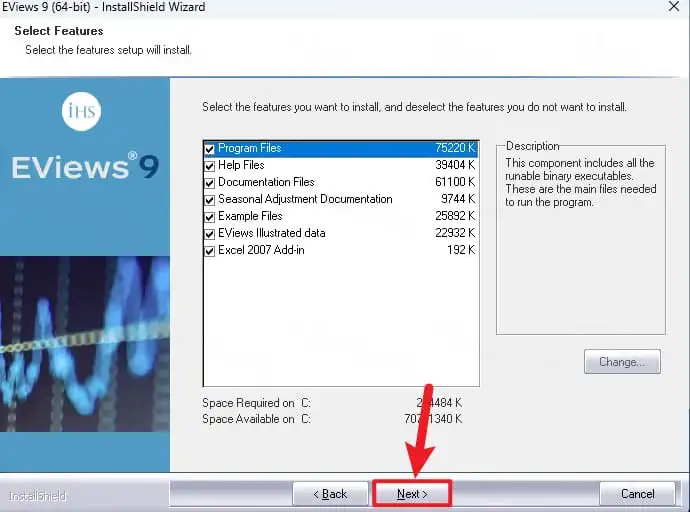
Task: Click the Space Available on C: label
Action: 256,419
